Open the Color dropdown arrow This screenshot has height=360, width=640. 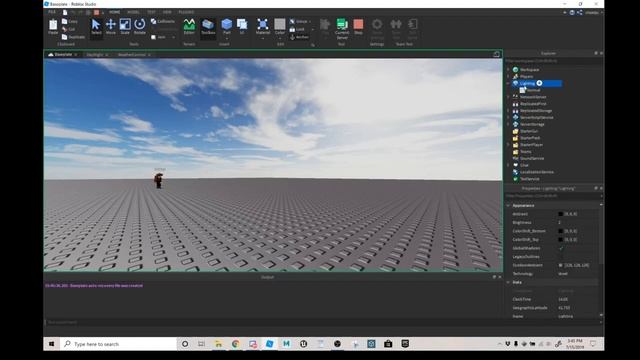tap(280, 38)
